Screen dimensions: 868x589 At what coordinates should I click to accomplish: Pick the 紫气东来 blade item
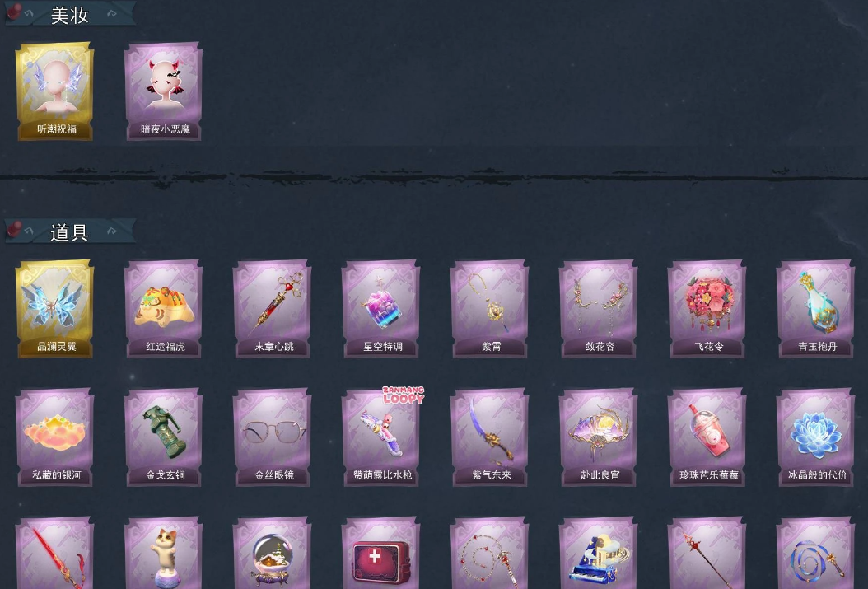[489, 437]
